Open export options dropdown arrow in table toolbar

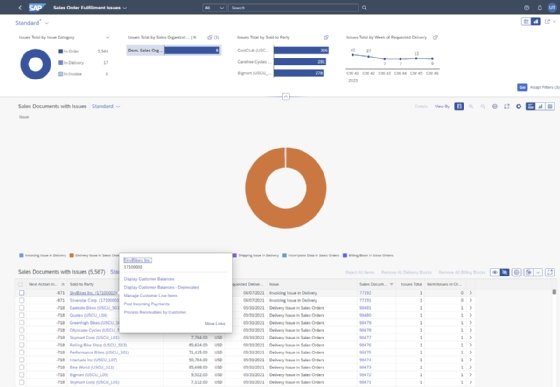click(538, 272)
